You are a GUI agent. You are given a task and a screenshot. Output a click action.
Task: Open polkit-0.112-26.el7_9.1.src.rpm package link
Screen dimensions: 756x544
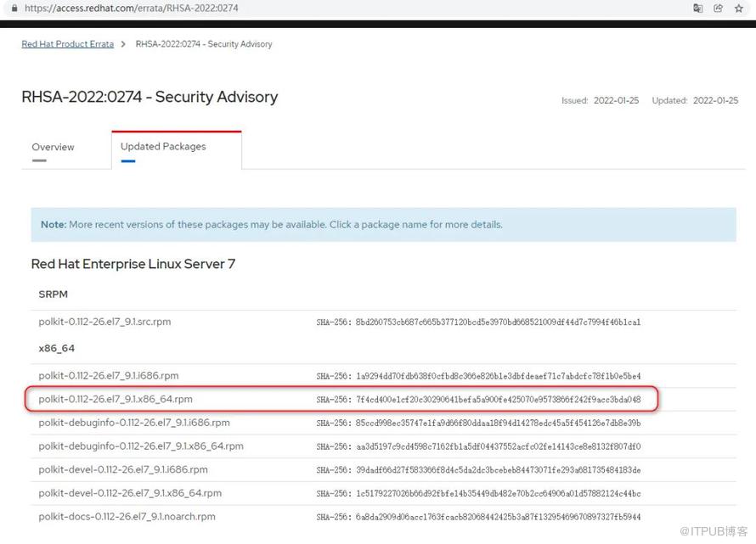[x=104, y=322]
